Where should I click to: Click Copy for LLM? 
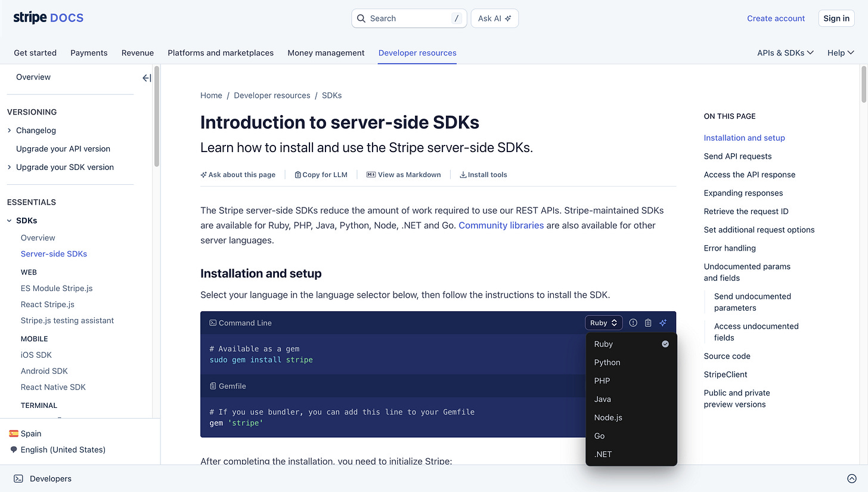click(321, 175)
